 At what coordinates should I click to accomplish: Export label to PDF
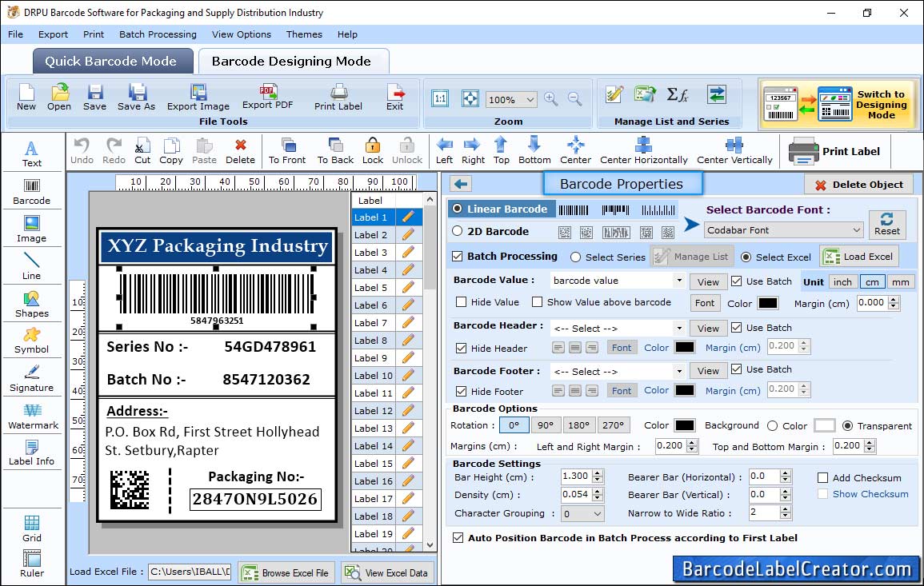(x=267, y=98)
